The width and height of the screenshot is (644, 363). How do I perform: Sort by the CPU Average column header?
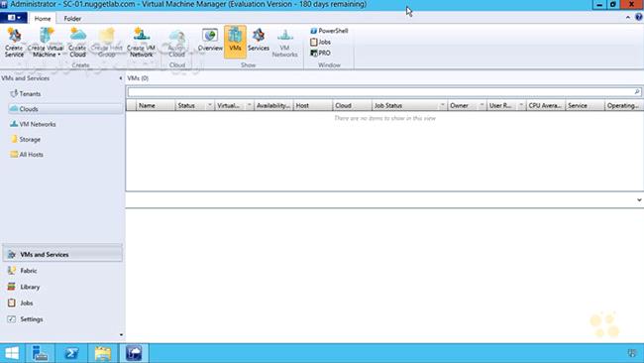tap(546, 106)
